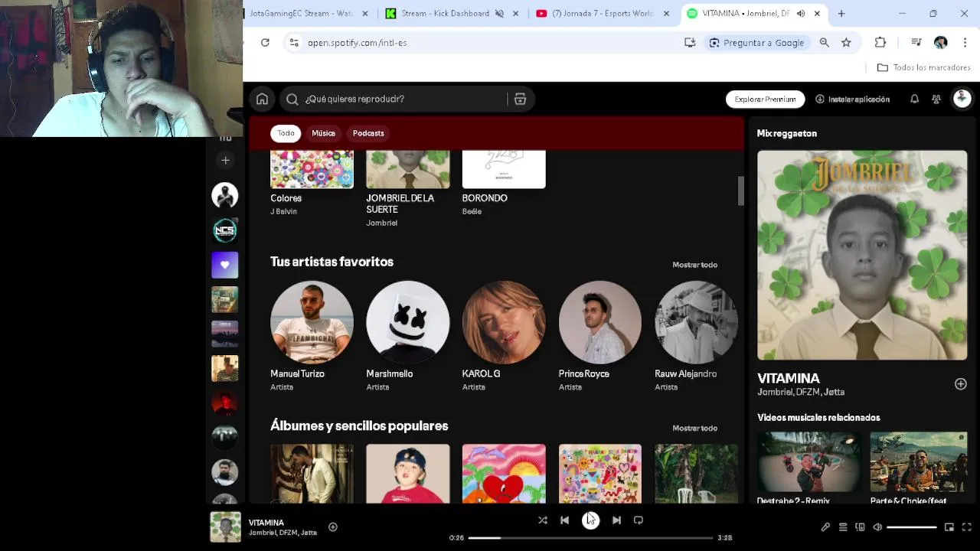Click Preguntar a Google chip
Viewport: 980px width, 551px height.
(756, 43)
